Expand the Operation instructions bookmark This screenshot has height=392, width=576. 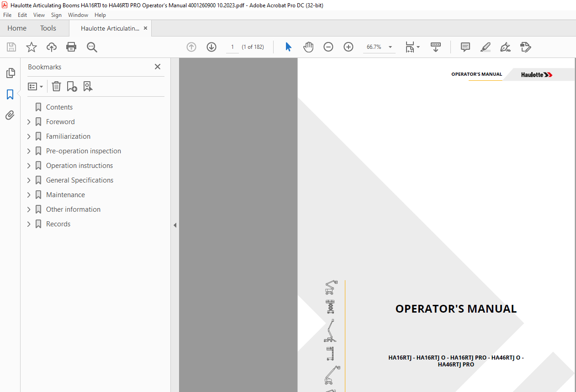click(x=29, y=166)
